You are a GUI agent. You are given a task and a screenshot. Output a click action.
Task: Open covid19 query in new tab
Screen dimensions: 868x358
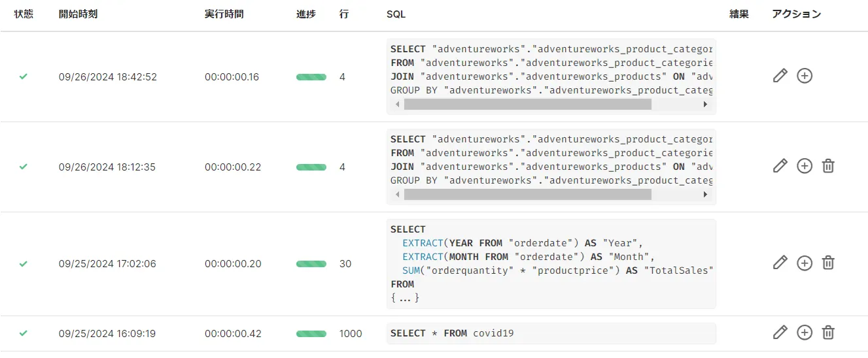pyautogui.click(x=805, y=333)
